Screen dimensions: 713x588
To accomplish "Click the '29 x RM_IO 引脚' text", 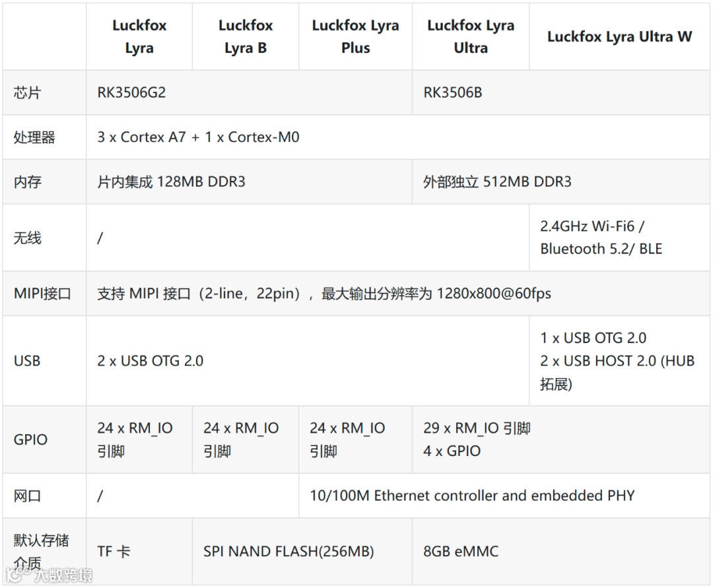I will tap(477, 428).
